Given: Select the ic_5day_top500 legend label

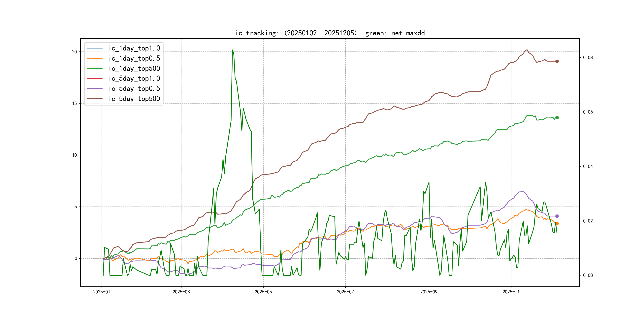Looking at the screenshot, I should [134, 99].
